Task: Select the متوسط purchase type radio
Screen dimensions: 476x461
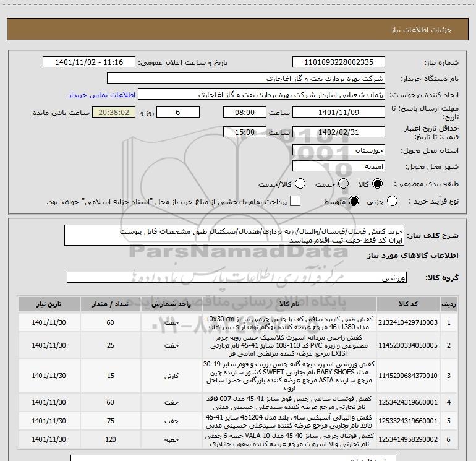Action: [354, 201]
